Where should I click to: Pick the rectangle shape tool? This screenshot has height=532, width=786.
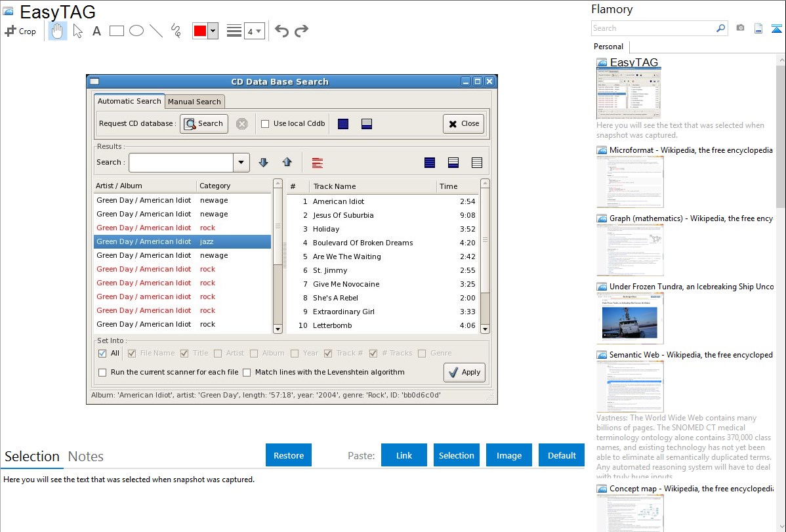[116, 31]
